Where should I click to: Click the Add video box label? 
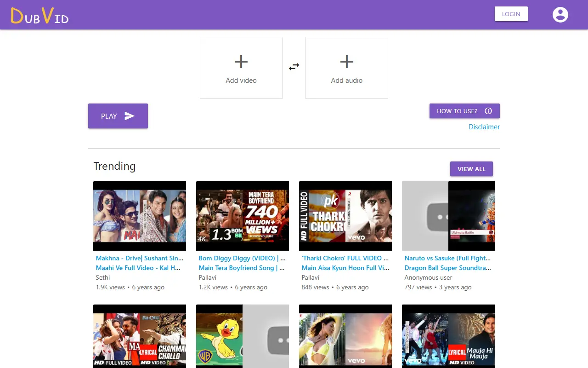pos(241,80)
